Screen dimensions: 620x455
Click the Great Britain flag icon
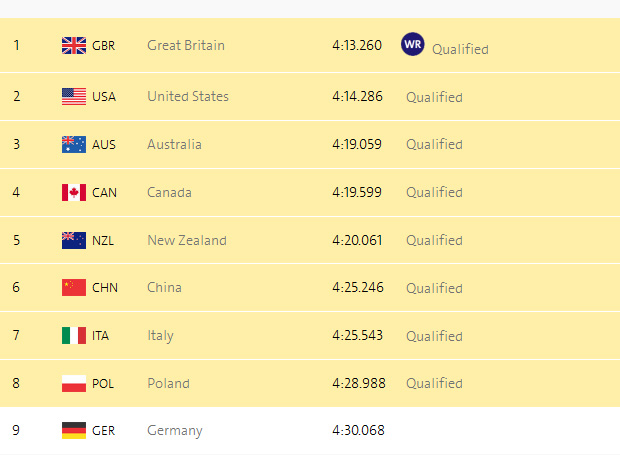(74, 45)
